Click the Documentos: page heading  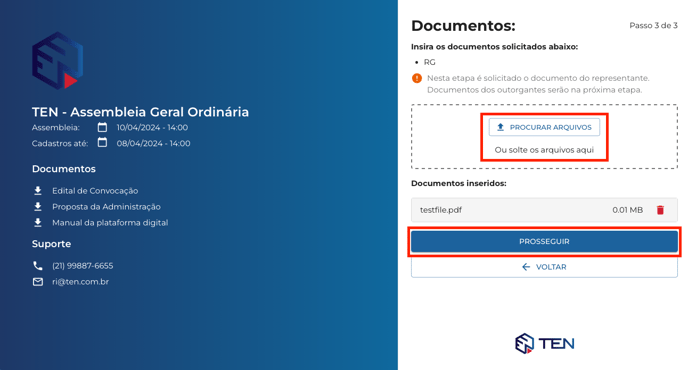(463, 26)
